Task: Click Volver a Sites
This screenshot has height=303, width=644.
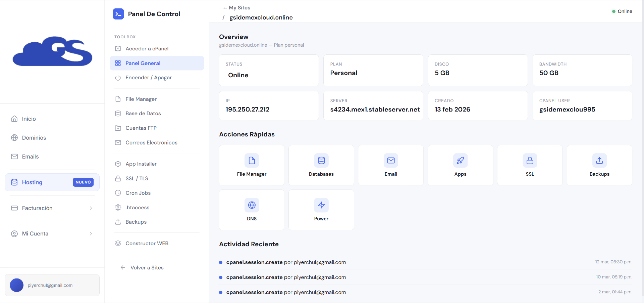Action: click(147, 268)
